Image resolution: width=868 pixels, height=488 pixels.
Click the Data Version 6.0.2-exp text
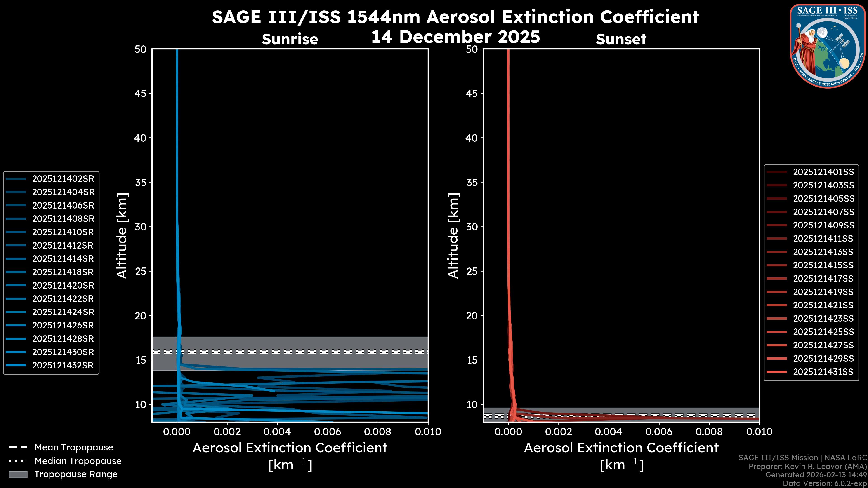(825, 484)
